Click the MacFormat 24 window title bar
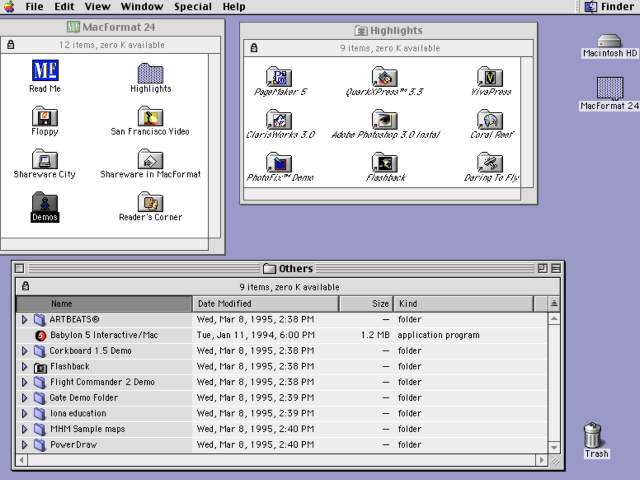 (111, 27)
